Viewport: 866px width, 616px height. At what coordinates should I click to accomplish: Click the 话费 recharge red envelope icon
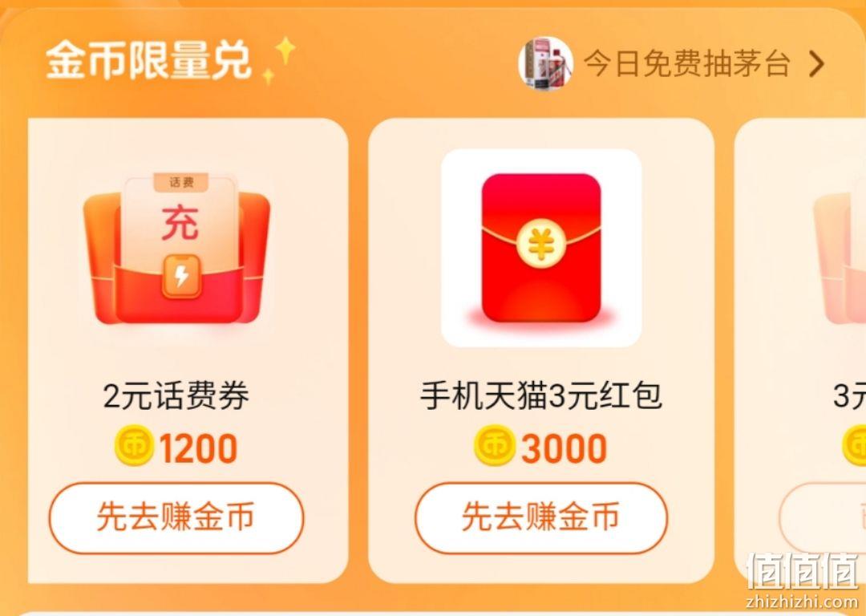176,249
